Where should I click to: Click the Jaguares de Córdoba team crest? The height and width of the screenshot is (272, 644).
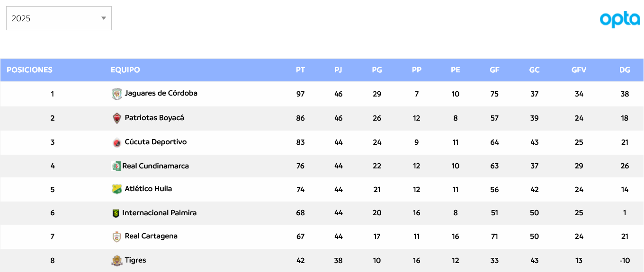(x=117, y=94)
